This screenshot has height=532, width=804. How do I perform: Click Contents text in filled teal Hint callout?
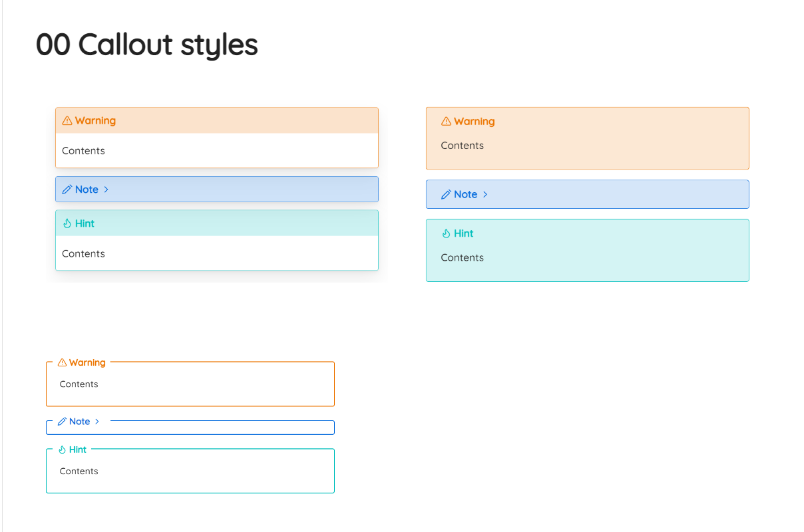coord(462,258)
